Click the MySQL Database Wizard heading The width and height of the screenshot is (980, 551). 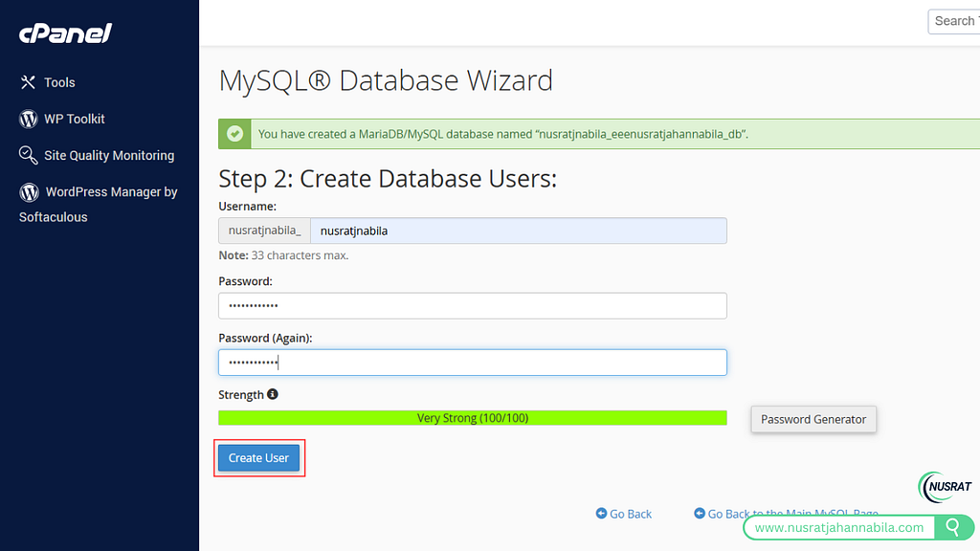click(x=386, y=80)
